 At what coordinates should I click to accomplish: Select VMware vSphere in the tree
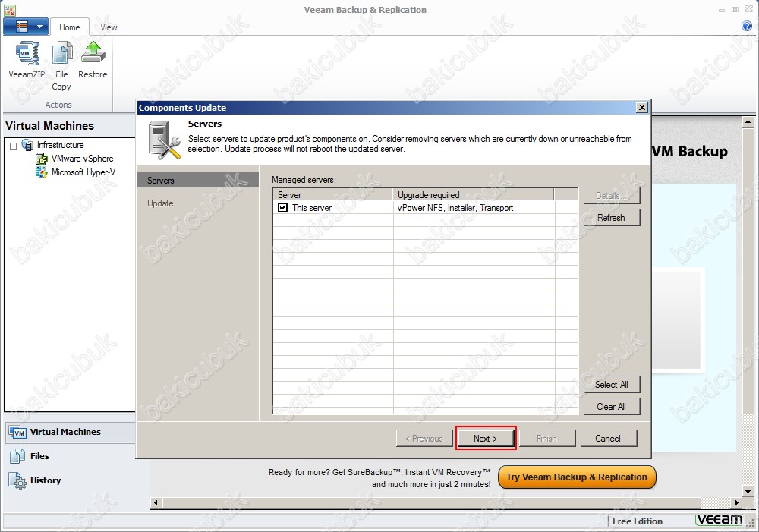click(x=82, y=159)
